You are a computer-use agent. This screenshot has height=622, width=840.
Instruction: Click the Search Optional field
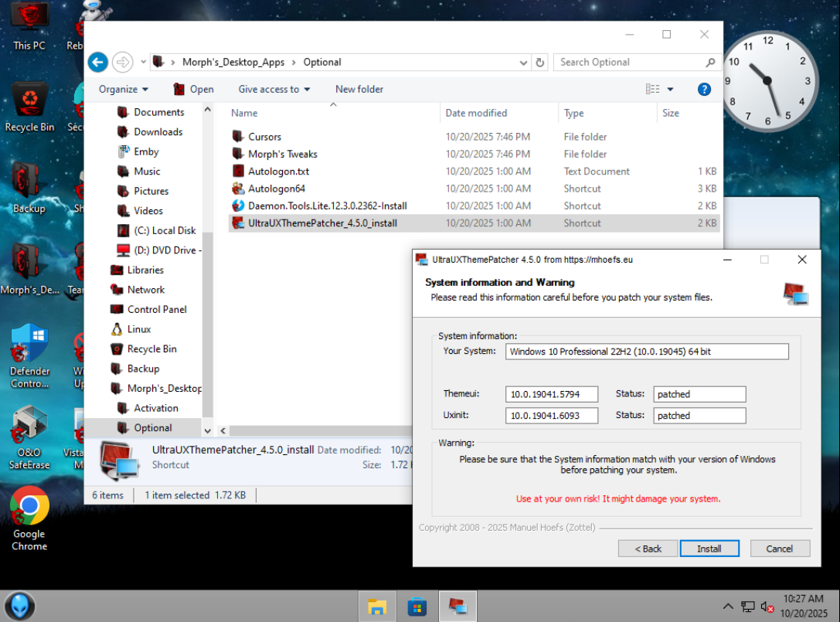click(x=630, y=62)
